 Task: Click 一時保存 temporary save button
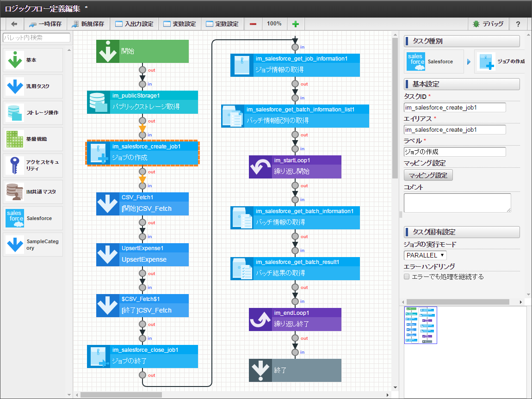coord(45,24)
